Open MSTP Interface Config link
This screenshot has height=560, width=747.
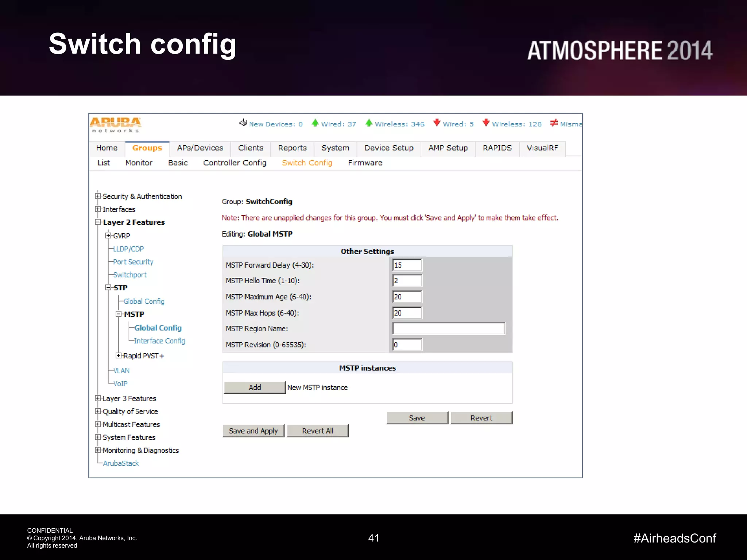tap(160, 341)
